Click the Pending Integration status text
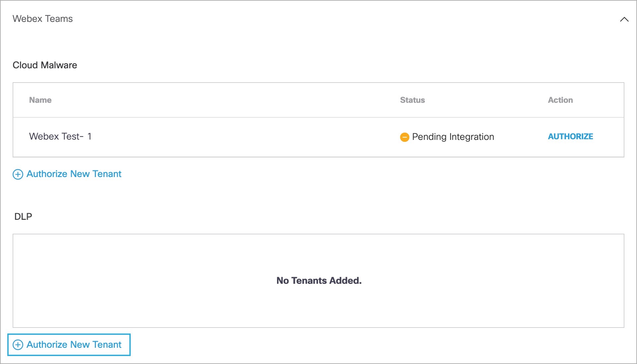This screenshot has width=637, height=364. pyautogui.click(x=453, y=137)
